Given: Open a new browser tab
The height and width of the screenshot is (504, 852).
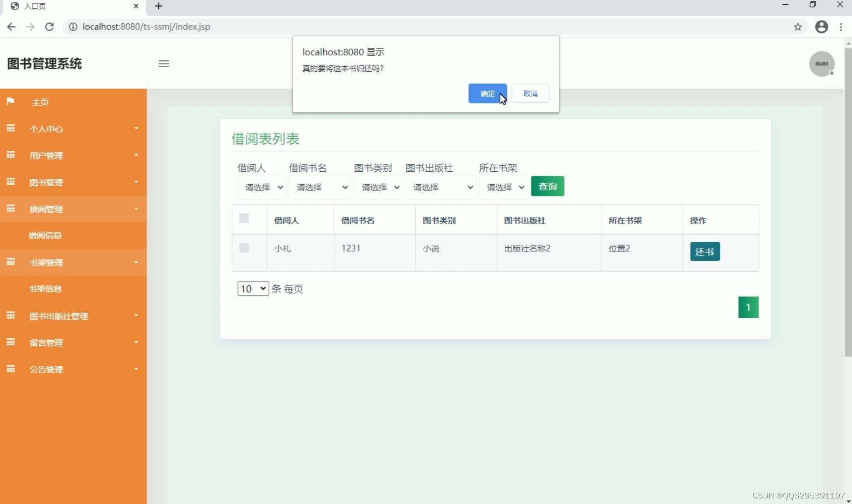Looking at the screenshot, I should pos(159,6).
